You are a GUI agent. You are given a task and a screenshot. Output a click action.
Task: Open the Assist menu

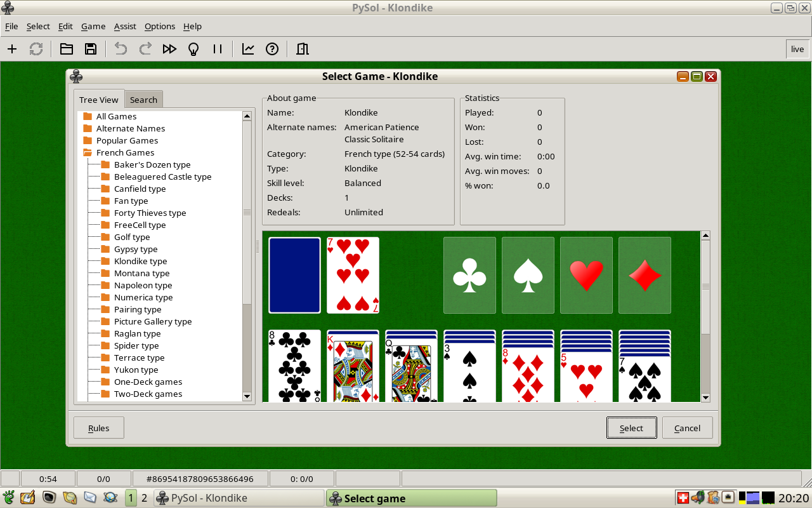[125, 26]
